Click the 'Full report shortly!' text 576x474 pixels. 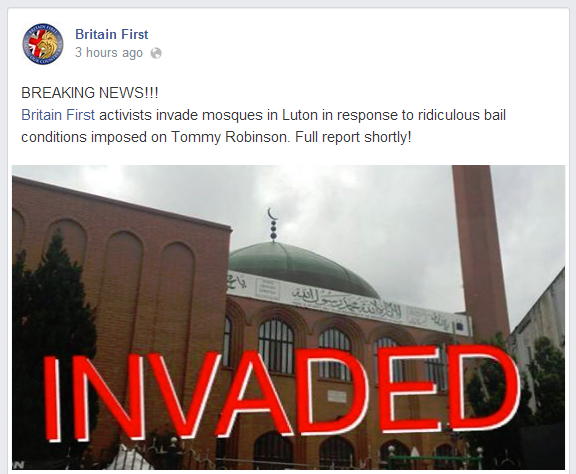pyautogui.click(x=353, y=137)
